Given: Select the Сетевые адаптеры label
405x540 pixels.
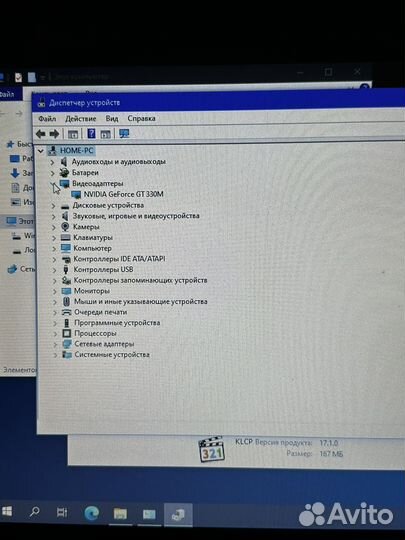Looking at the screenshot, I should [104, 344].
